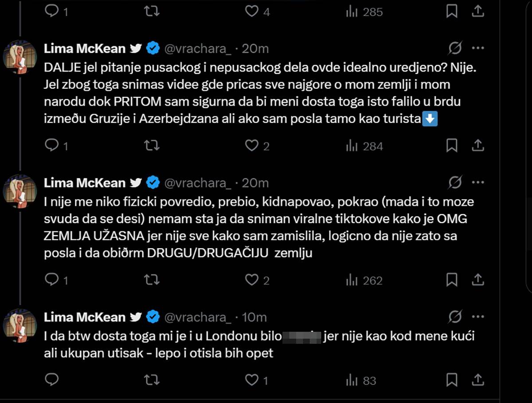
Task: Open the more options menu on first tweet
Action: pyautogui.click(x=478, y=49)
